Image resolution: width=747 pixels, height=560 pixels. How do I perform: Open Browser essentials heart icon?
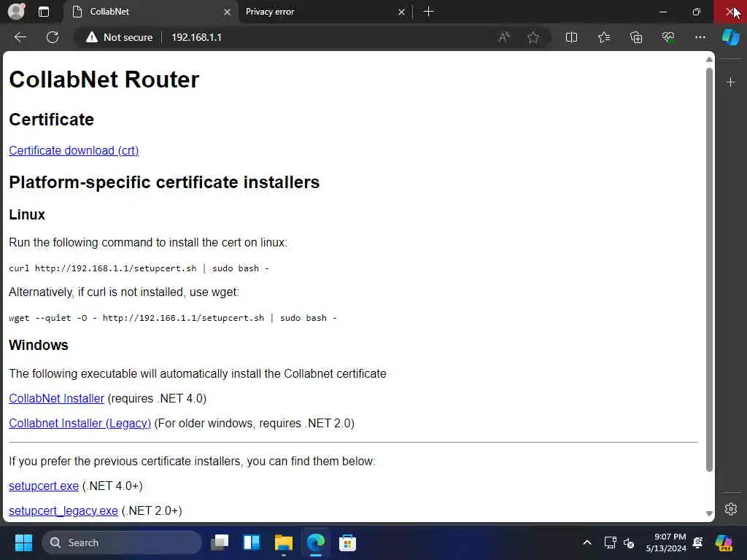coord(668,37)
